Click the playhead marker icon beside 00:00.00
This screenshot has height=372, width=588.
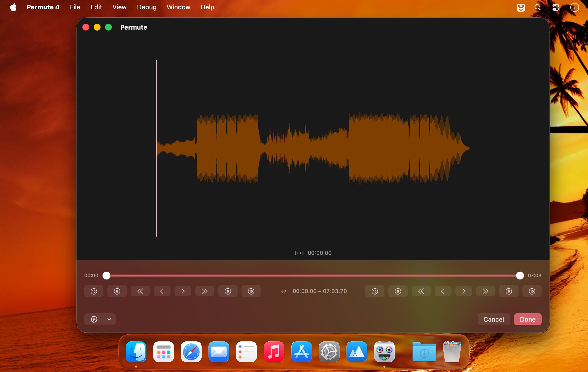[299, 253]
